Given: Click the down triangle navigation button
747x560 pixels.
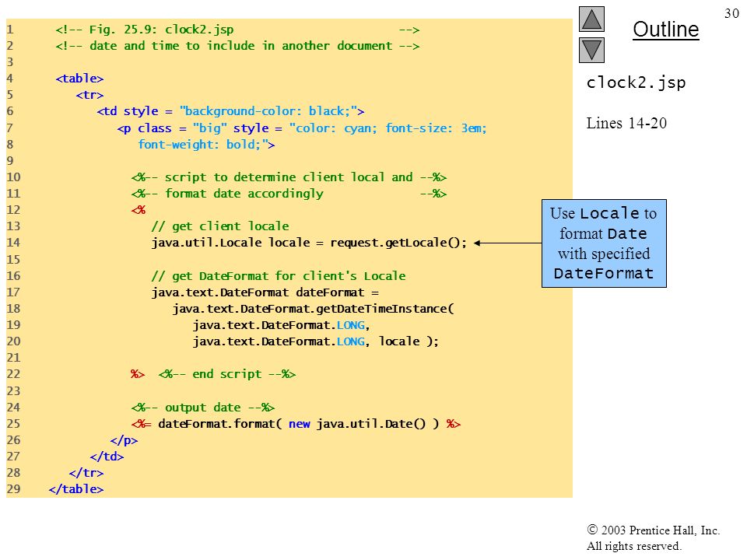Looking at the screenshot, I should click(591, 50).
